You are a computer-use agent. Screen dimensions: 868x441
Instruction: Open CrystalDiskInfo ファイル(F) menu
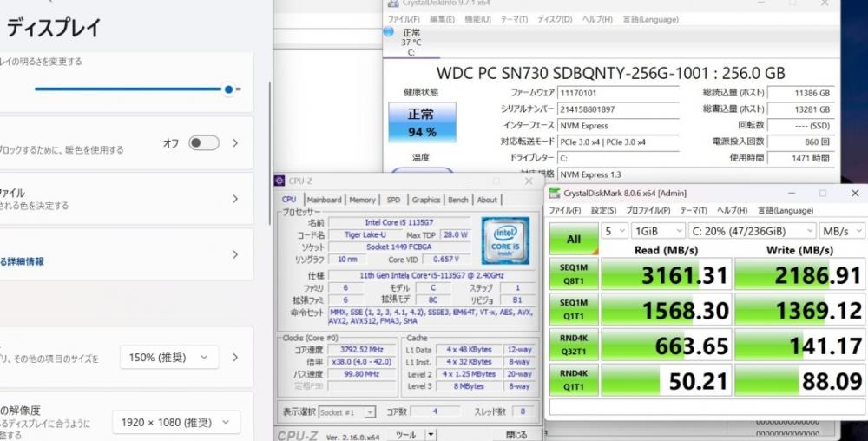[x=404, y=19]
